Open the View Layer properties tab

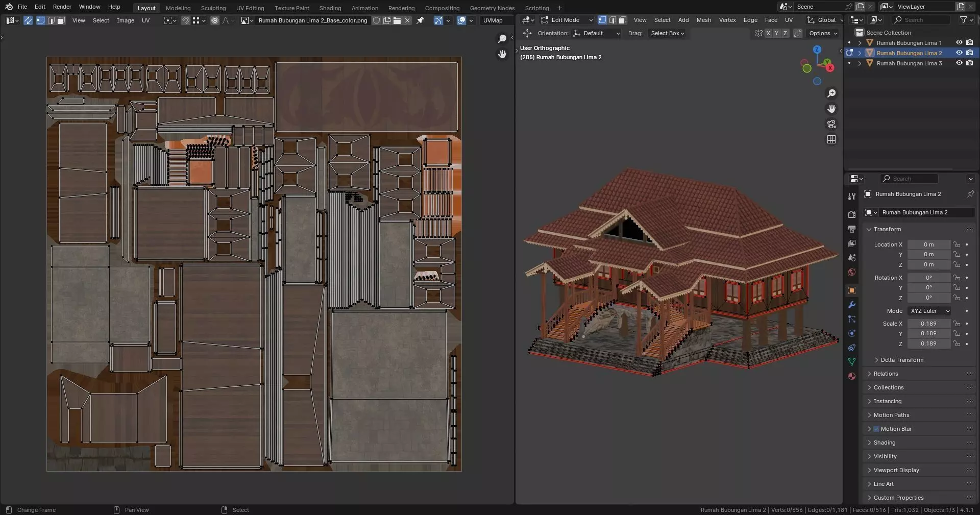851,243
